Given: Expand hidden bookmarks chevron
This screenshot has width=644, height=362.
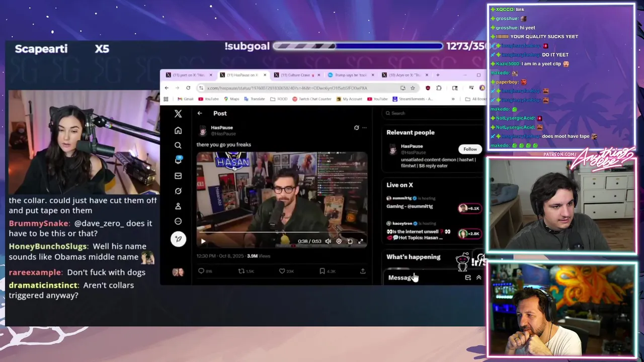Looking at the screenshot, I should (453, 99).
